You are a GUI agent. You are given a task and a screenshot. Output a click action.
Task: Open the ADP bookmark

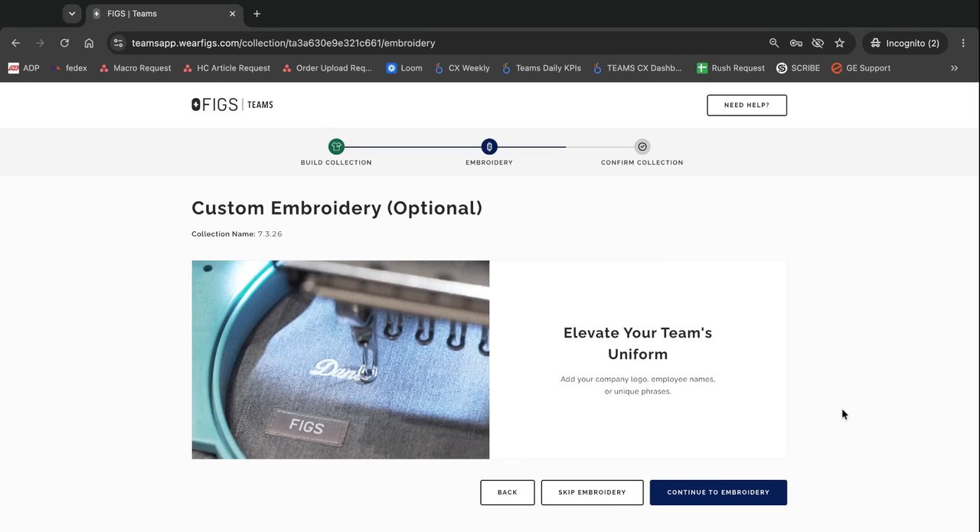click(x=24, y=68)
